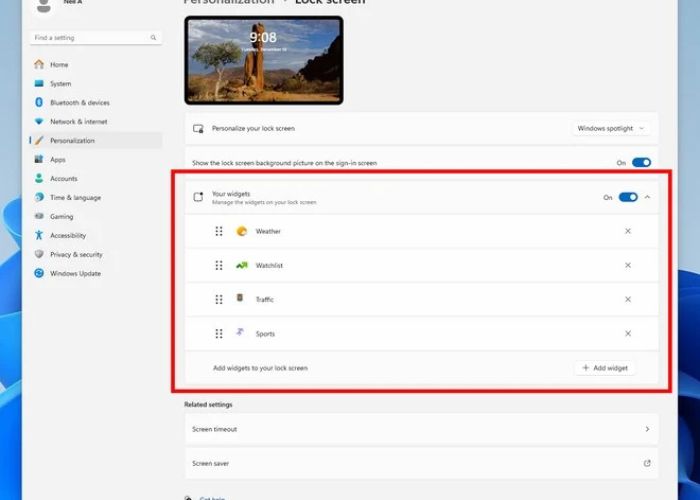Turn off Your widgets toggle
Image resolution: width=700 pixels, height=500 pixels.
[x=628, y=197]
